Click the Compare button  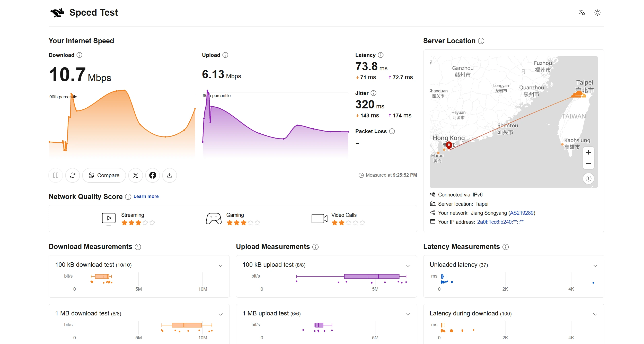coord(104,175)
